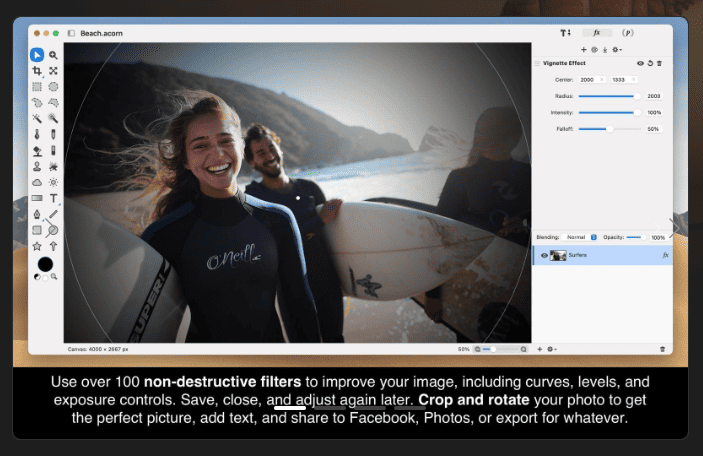This screenshot has width=703, height=456.
Task: Click the Center X field showing 2000
Action: point(591,80)
